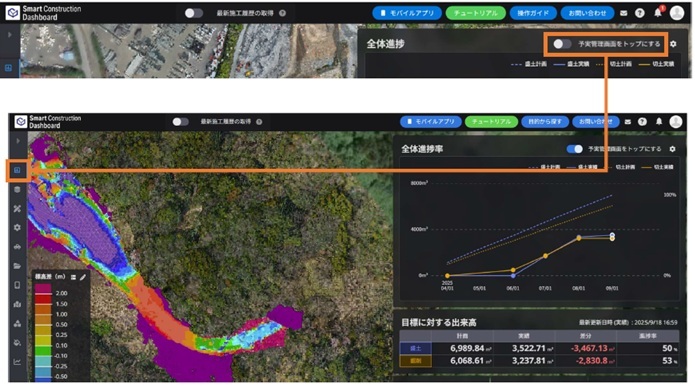Click the 進捗率 column header
Image resolution: width=695 pixels, height=387 pixels.
pyautogui.click(x=648, y=336)
